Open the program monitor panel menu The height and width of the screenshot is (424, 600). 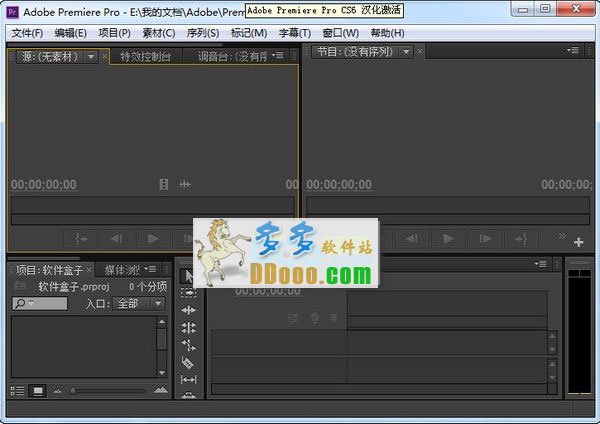(573, 51)
